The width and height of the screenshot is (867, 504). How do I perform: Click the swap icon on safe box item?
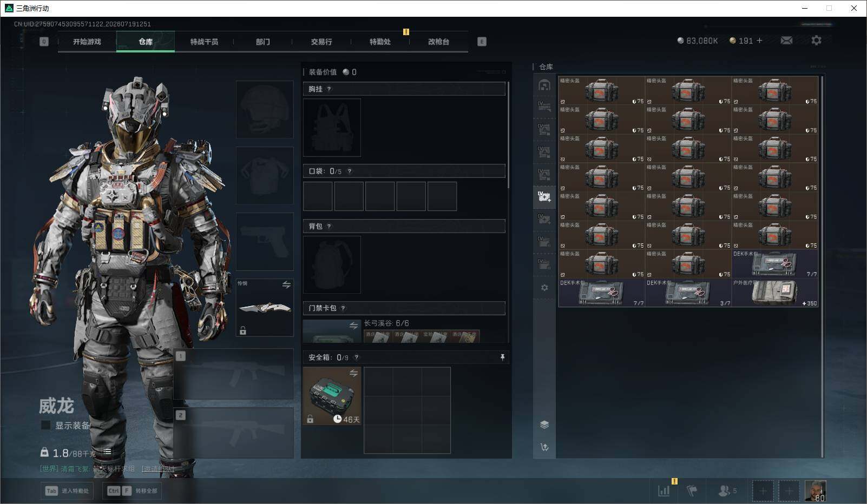(x=353, y=373)
